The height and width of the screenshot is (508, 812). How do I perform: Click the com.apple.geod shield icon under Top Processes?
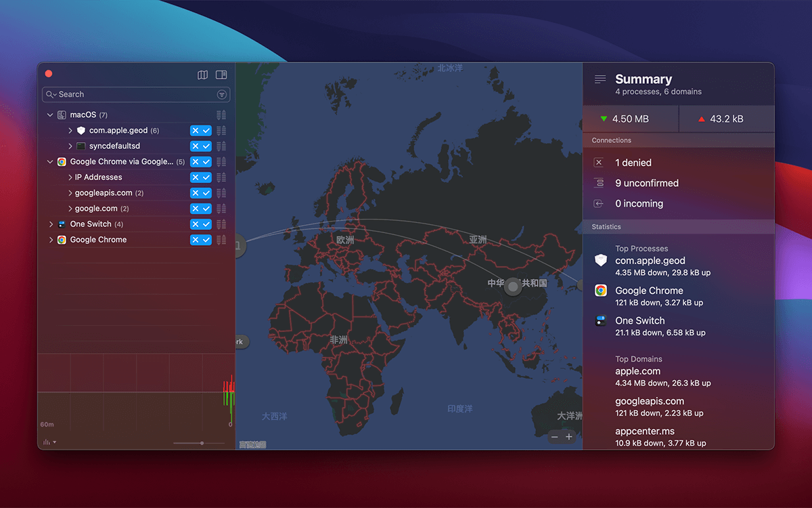coord(601,261)
